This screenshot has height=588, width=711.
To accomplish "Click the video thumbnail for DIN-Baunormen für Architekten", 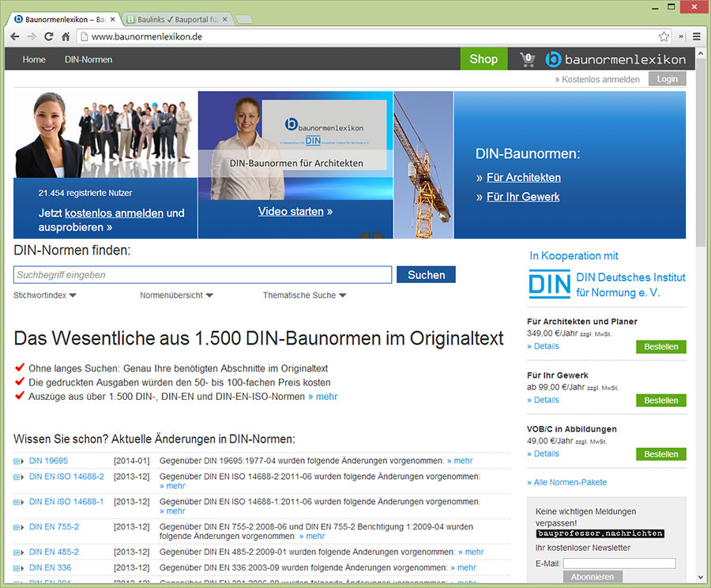I will click(x=295, y=145).
